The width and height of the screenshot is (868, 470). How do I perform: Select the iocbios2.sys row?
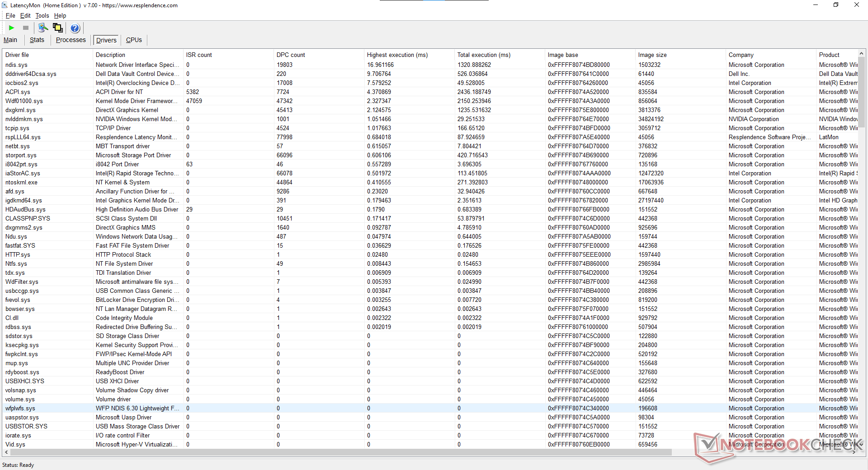tap(430, 83)
